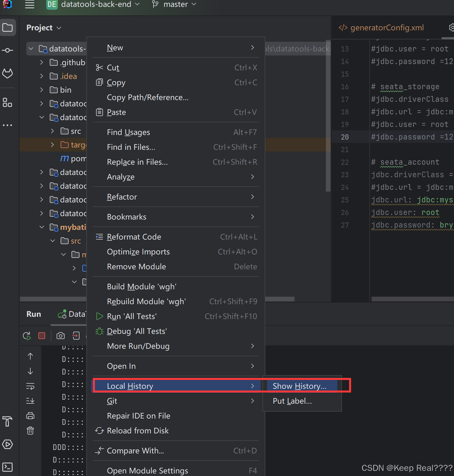
Task: Switch to the generatorConfig.xml editor tab
Action: coord(381,28)
